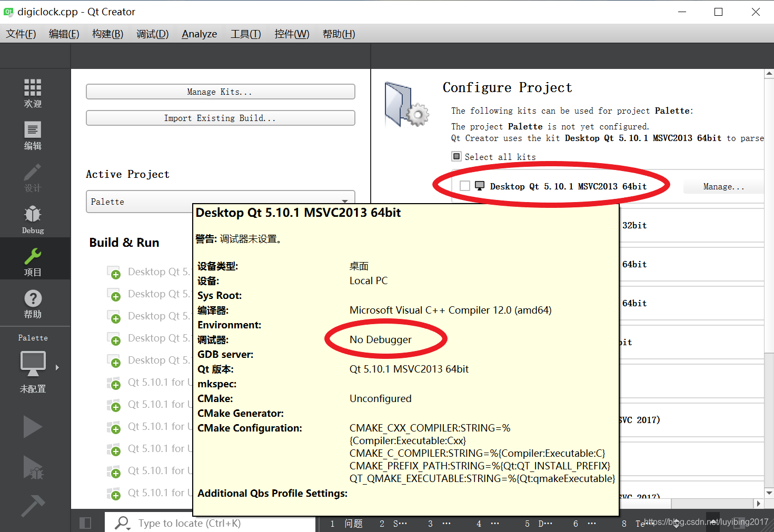The height and width of the screenshot is (532, 774).
Task: Click the No Debugger value in tooltip
Action: (381, 339)
